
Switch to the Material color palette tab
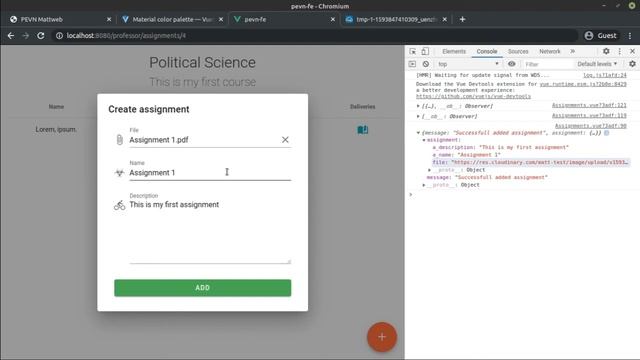click(171, 20)
